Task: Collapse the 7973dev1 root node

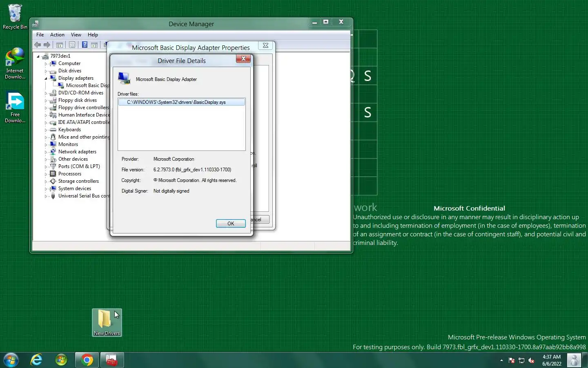Action: (x=38, y=56)
